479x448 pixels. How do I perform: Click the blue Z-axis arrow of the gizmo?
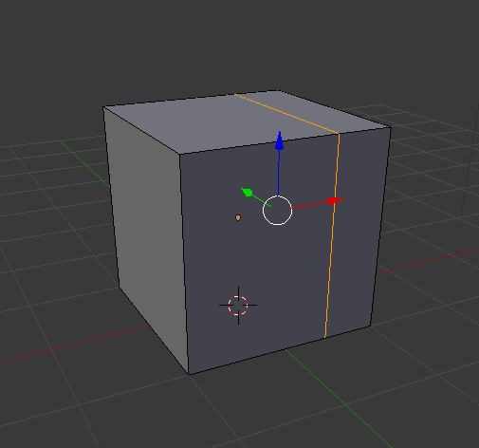pyautogui.click(x=279, y=140)
